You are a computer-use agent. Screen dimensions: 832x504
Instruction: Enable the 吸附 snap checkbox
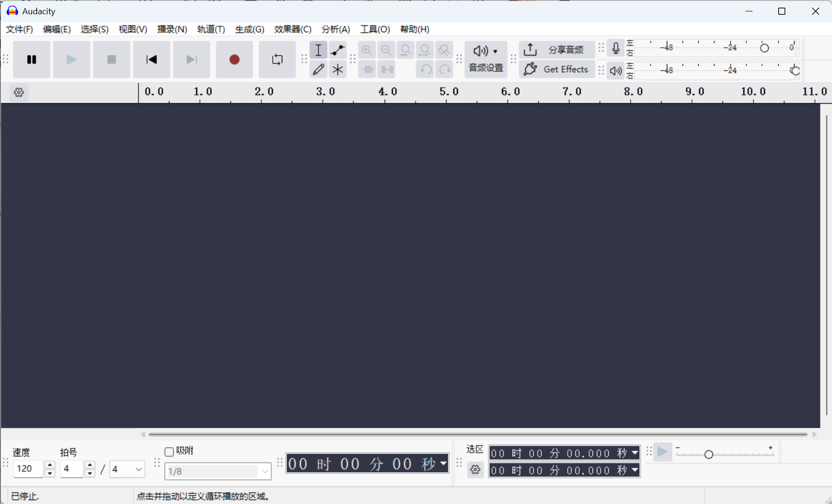169,452
